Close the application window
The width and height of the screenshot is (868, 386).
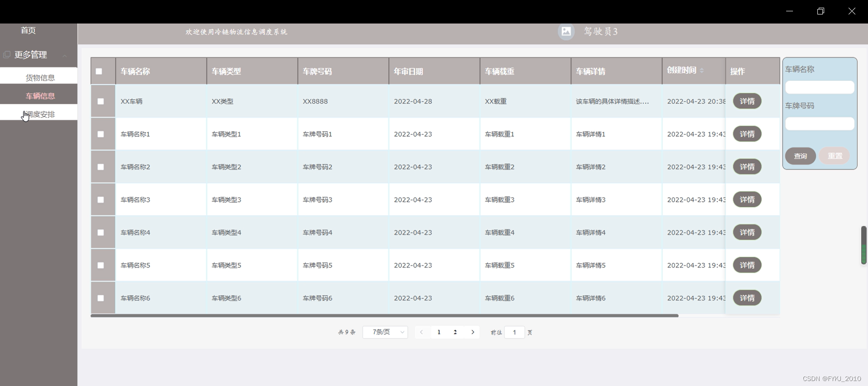[x=852, y=11]
